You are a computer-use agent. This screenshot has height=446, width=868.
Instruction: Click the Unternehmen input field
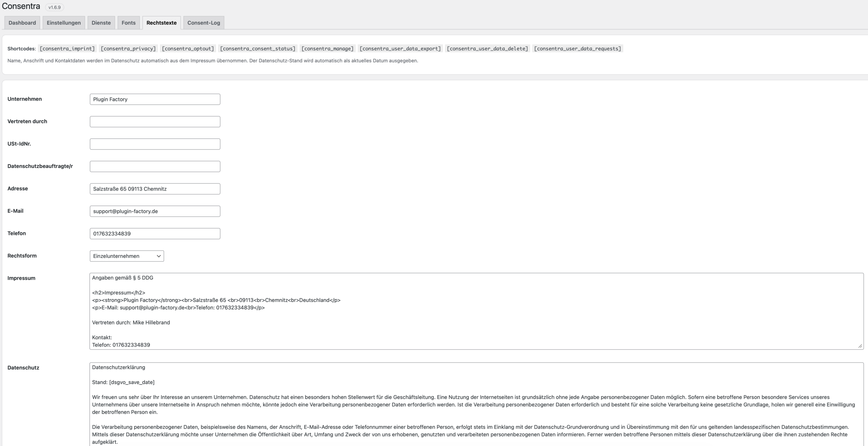(x=155, y=99)
